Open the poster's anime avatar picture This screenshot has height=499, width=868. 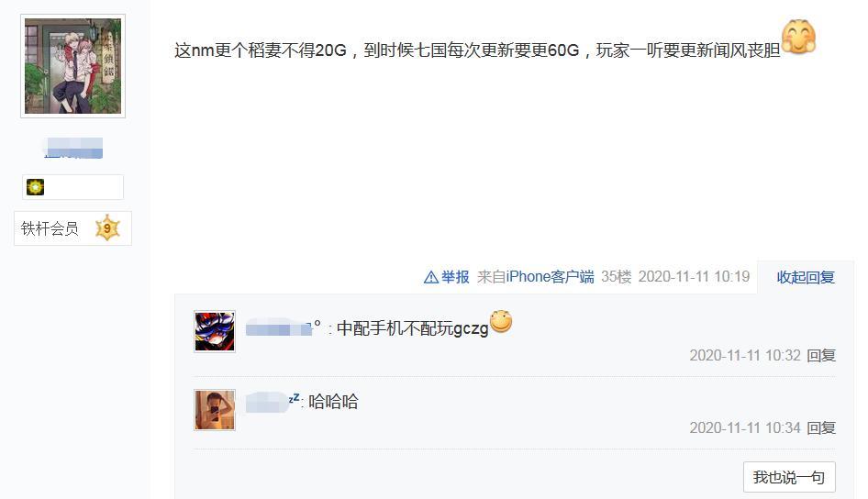73,66
